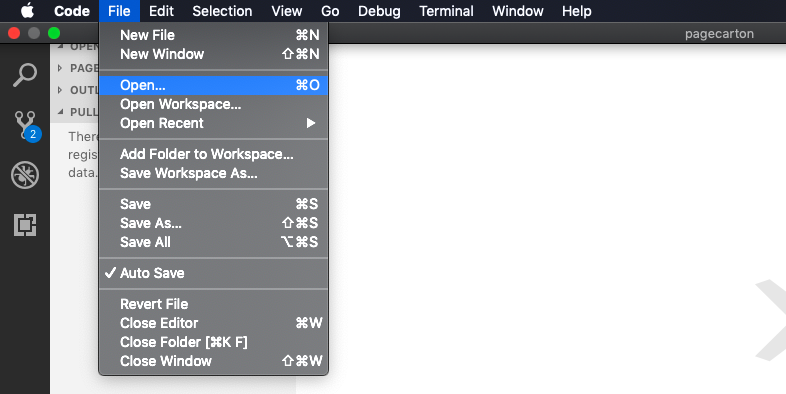Image resolution: width=786 pixels, height=394 pixels.
Task: Select New File menu entry
Action: (x=214, y=35)
